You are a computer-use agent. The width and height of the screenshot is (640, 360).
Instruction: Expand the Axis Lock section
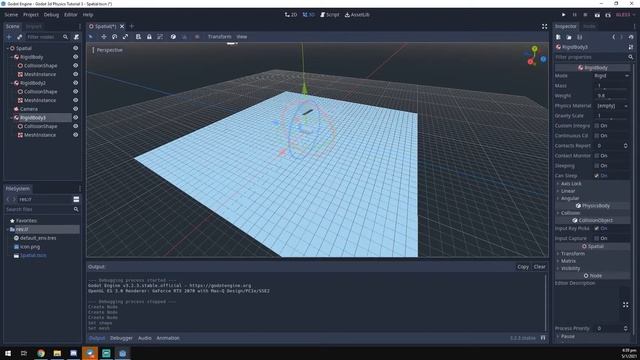click(x=592, y=184)
